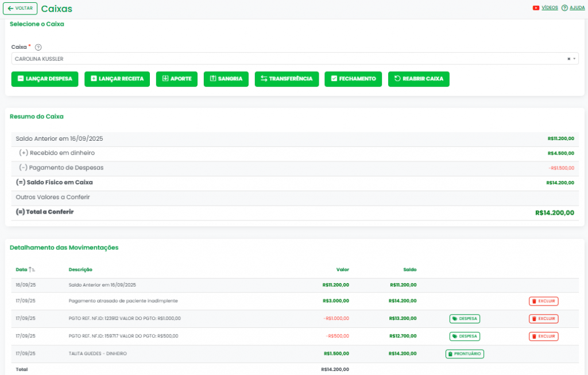588x375 pixels.
Task: Click the CAROLINA KUSSLER select field
Action: (x=287, y=59)
